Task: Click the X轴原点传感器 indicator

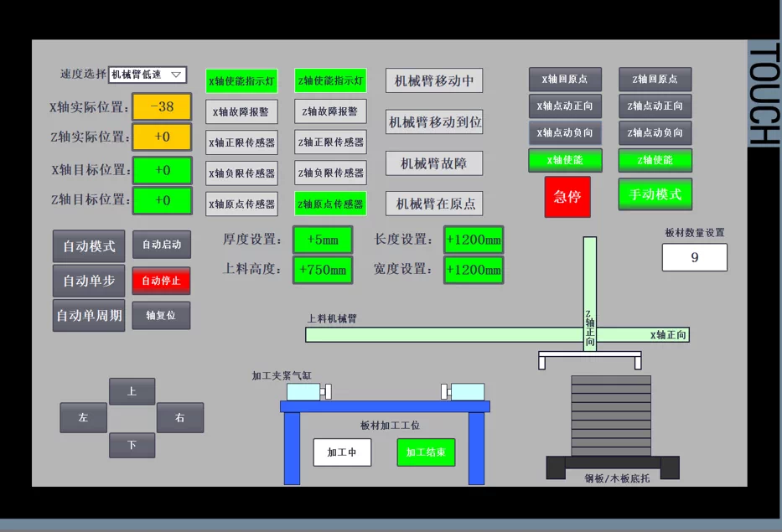Action: point(241,204)
